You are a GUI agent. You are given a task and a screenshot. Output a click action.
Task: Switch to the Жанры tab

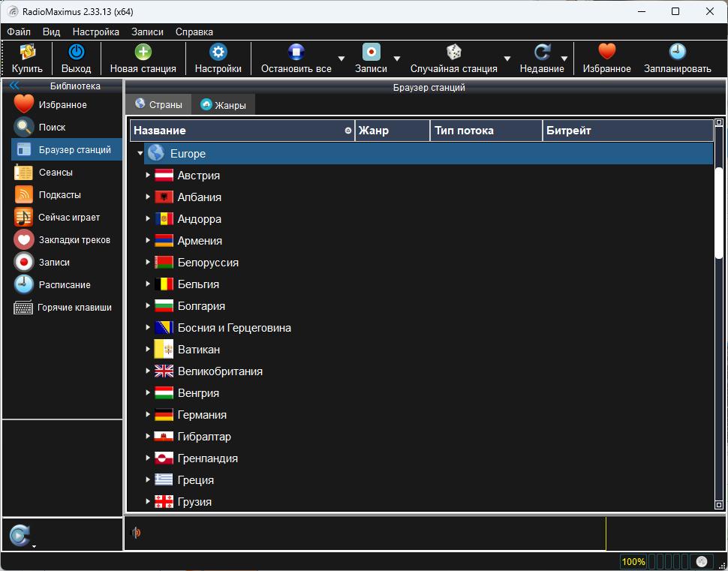(x=223, y=105)
